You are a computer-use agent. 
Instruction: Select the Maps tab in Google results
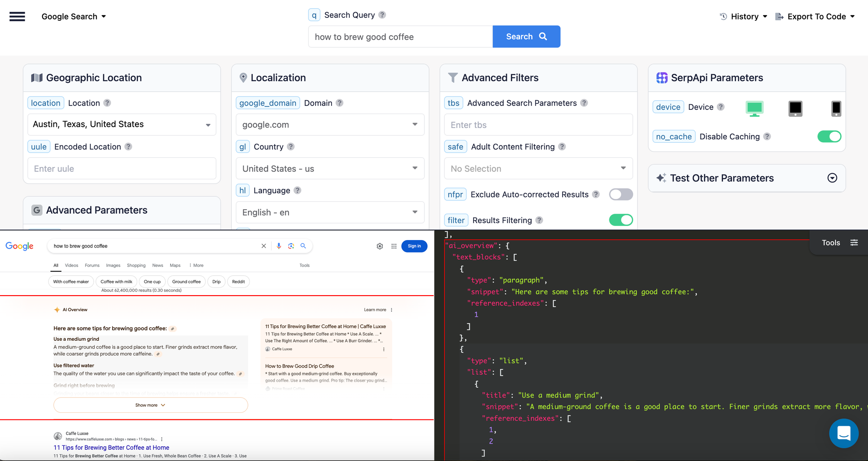[175, 265]
